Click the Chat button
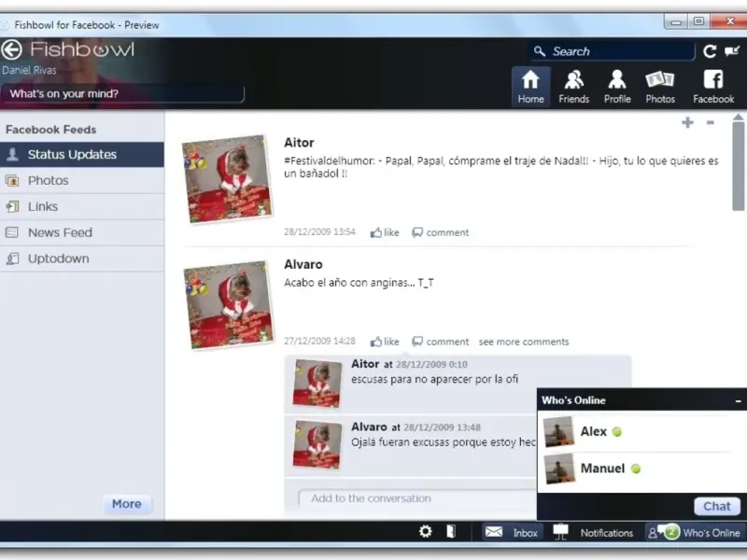The image size is (747, 560). pyautogui.click(x=717, y=506)
